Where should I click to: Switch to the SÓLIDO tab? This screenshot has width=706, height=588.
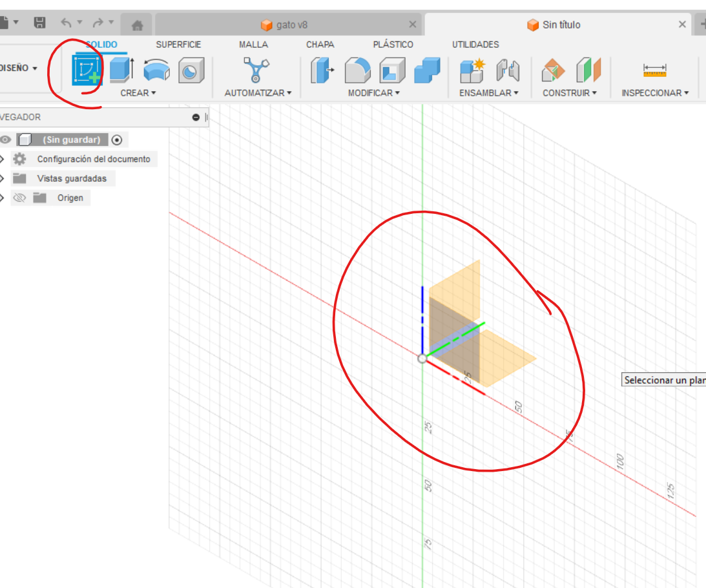tap(101, 45)
